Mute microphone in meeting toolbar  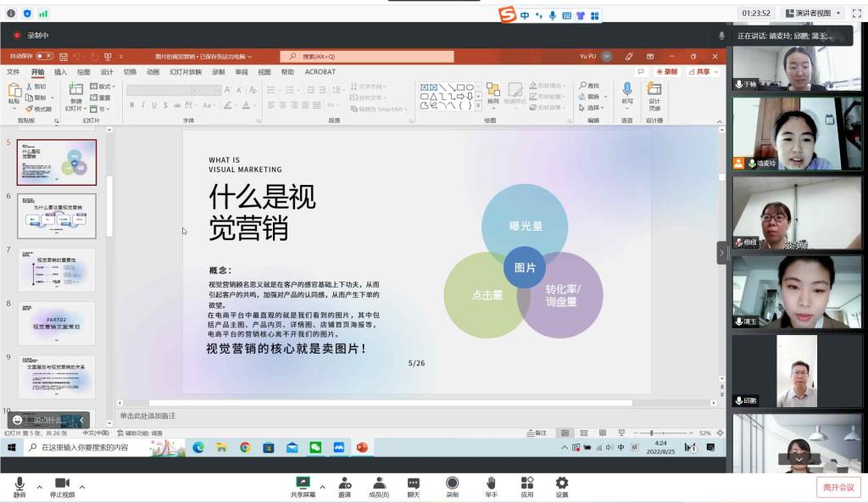coord(19,486)
